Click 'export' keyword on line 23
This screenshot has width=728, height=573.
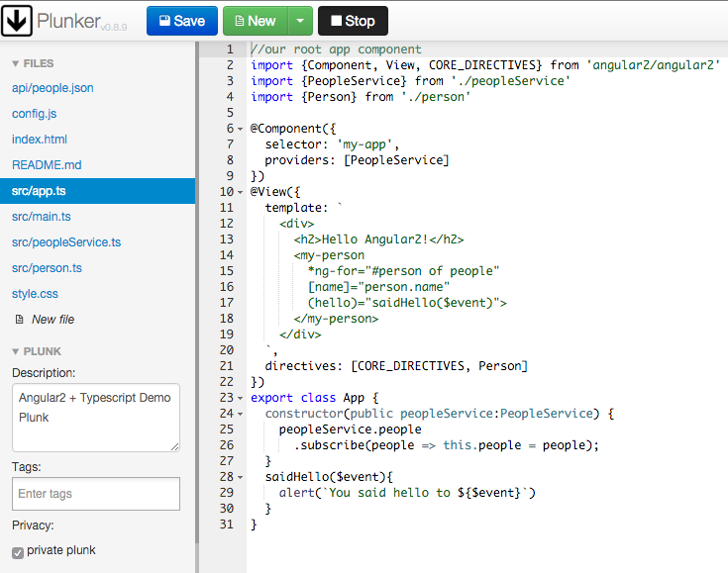point(271,398)
